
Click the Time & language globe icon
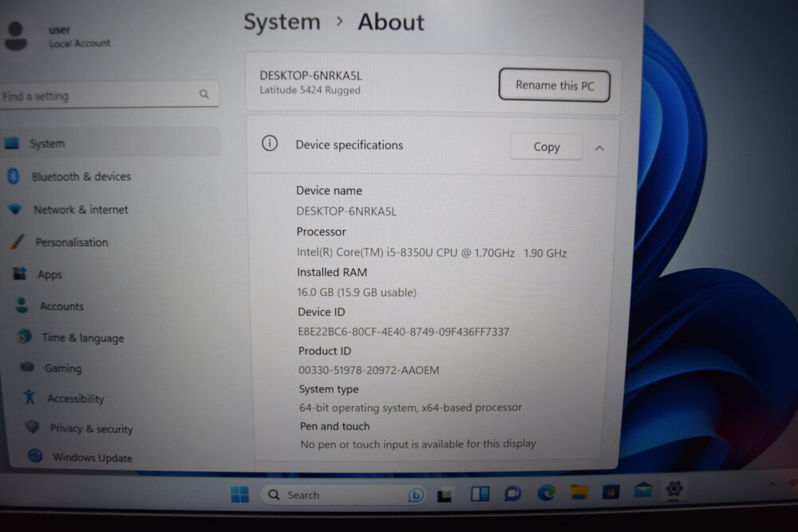[25, 336]
